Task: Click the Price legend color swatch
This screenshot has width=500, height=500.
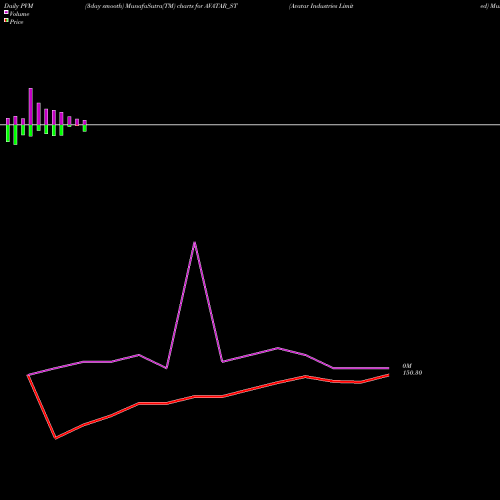Action: [x=6, y=21]
